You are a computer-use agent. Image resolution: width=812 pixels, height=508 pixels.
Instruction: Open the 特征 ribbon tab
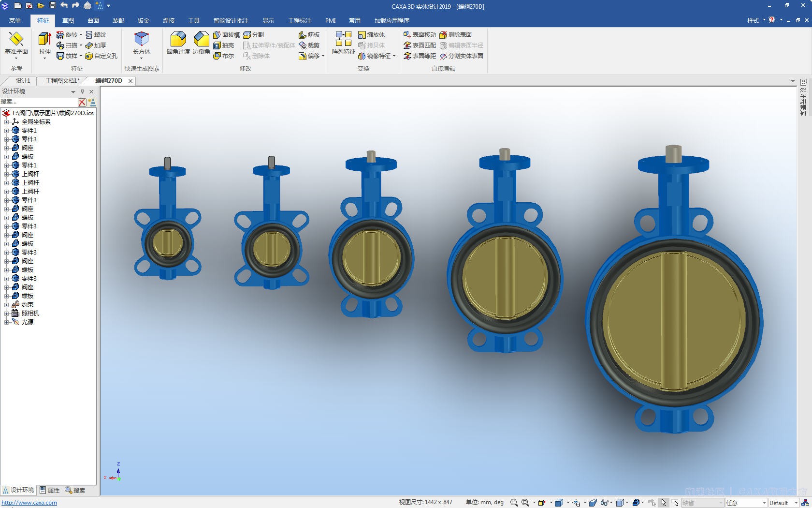[x=43, y=21]
